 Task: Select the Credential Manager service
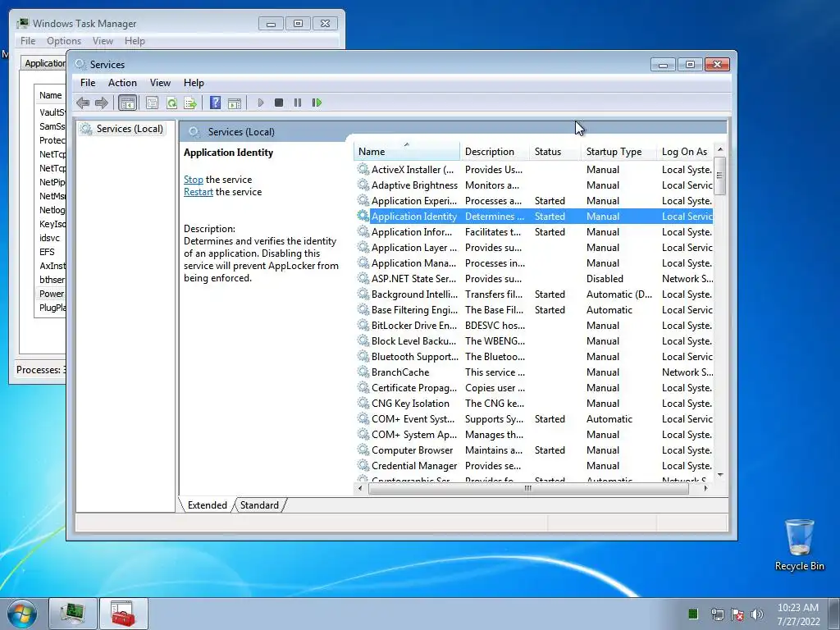534,466
